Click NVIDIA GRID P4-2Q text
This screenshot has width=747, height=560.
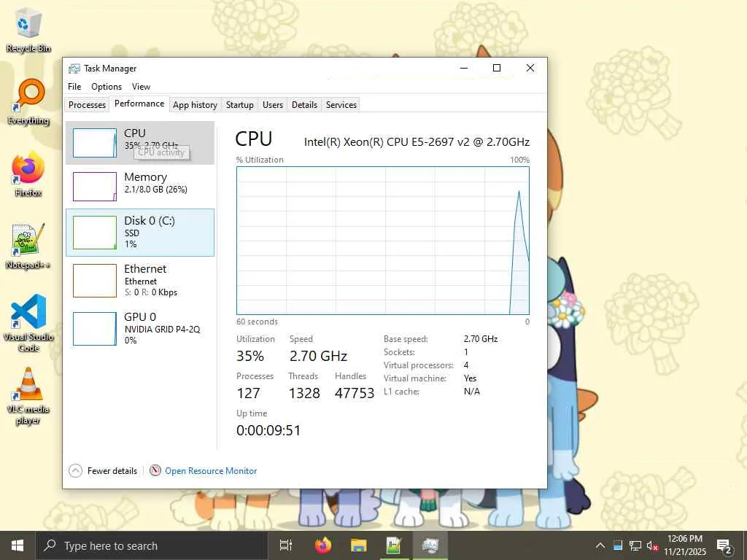coord(162,330)
